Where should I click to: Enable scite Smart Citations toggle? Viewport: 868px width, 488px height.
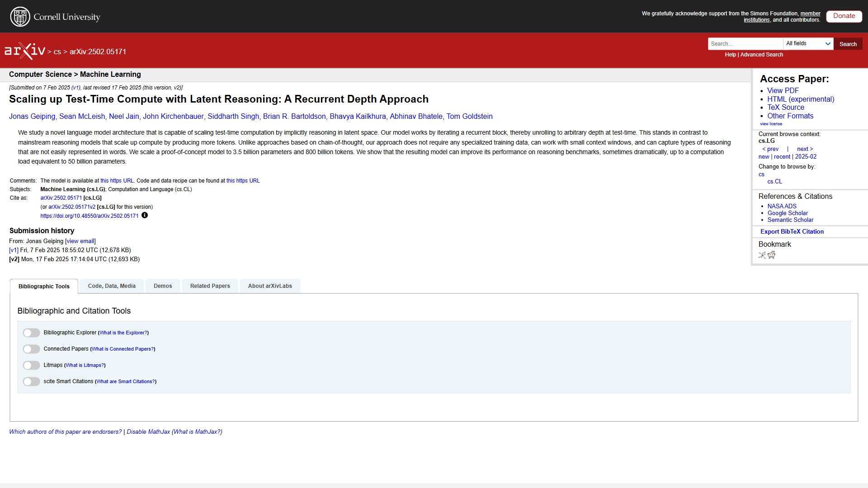(32, 381)
